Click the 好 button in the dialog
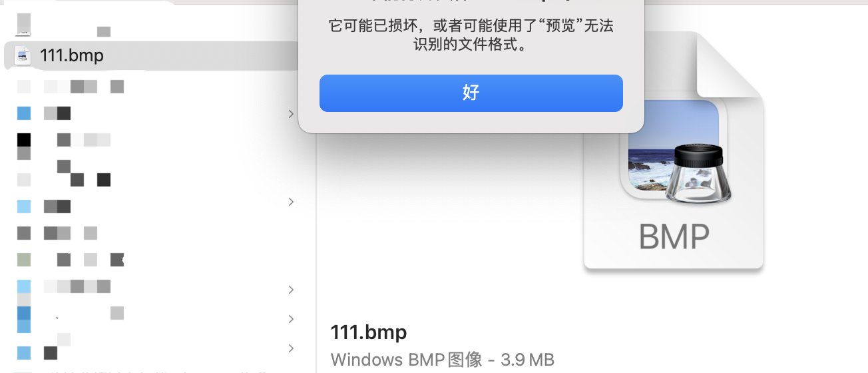Screen dimensions: 868x373 tap(471, 93)
